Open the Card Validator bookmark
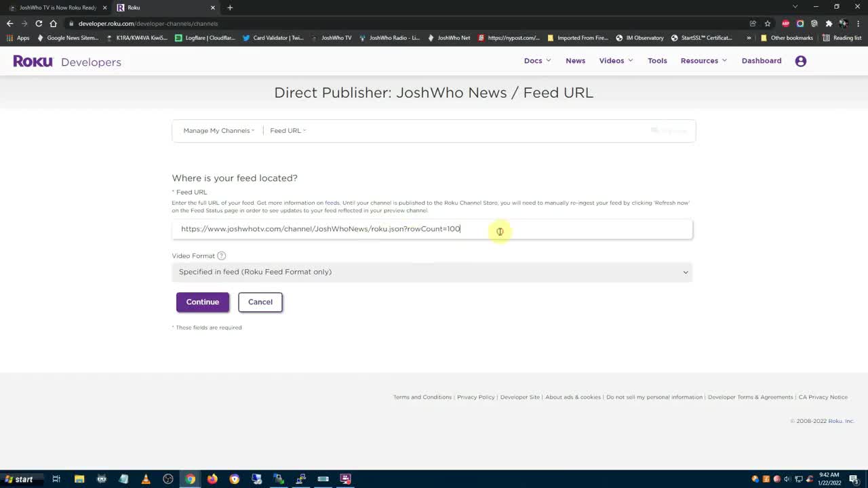868x488 pixels. click(x=273, y=38)
